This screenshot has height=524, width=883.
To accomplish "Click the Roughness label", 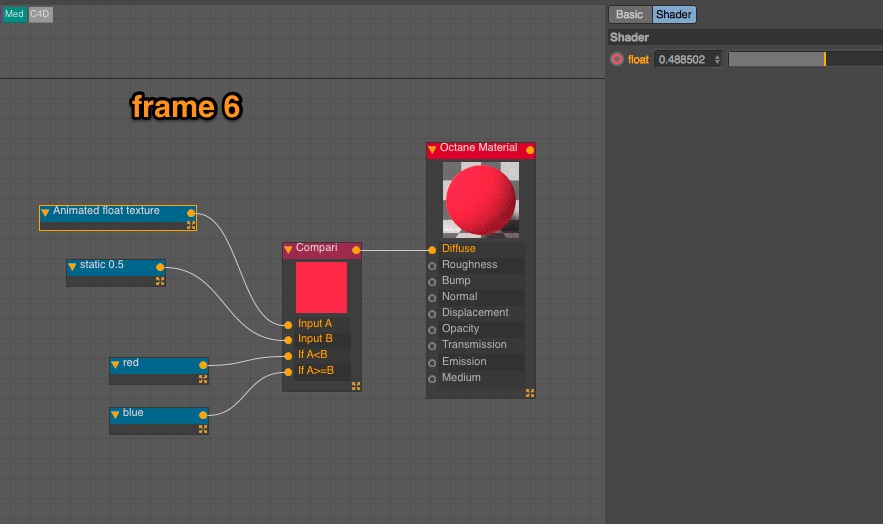I will [x=470, y=265].
